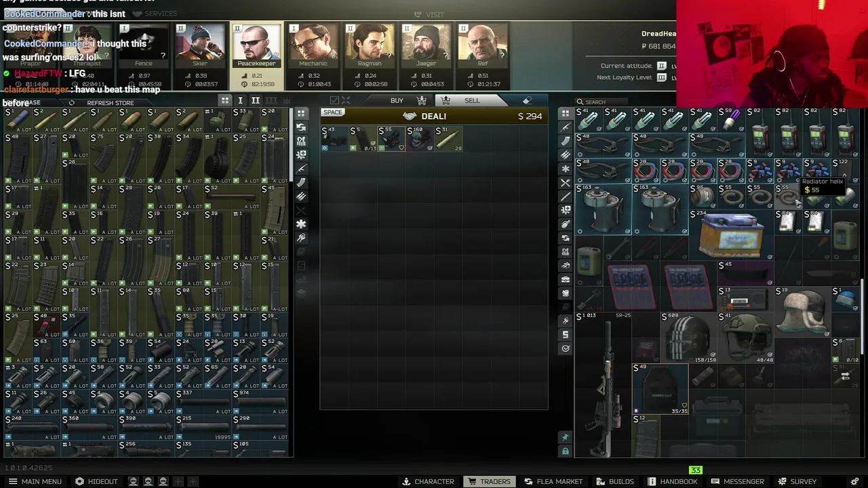Viewport: 868px width, 488px height.
Task: Select keys category in trader sidebar
Action: pos(301,239)
